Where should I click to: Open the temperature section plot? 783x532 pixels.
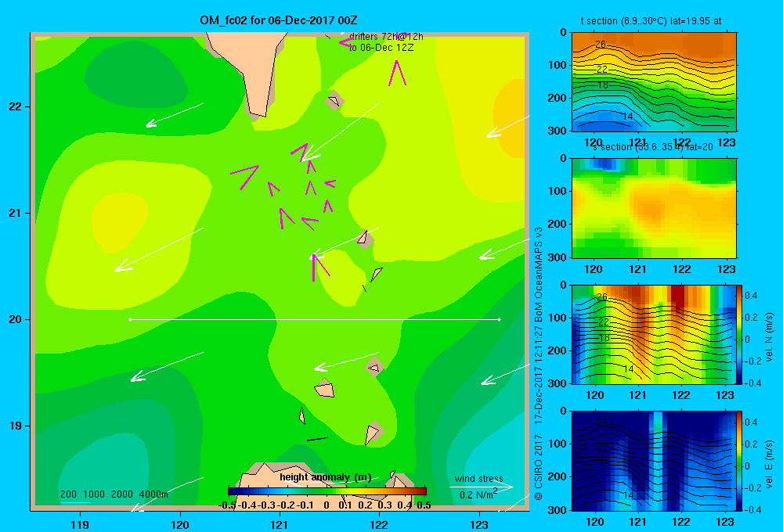coord(654,82)
